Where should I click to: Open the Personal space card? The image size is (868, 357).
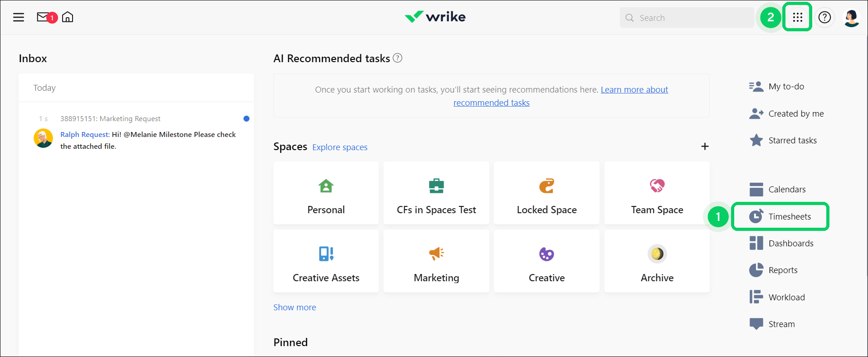[326, 193]
